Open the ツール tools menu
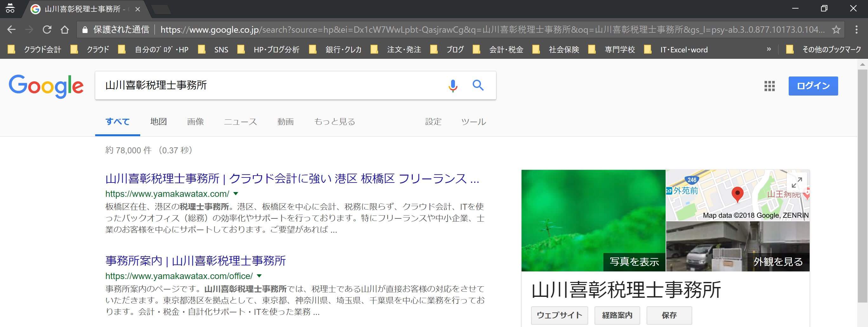This screenshot has height=327, width=868. click(473, 121)
